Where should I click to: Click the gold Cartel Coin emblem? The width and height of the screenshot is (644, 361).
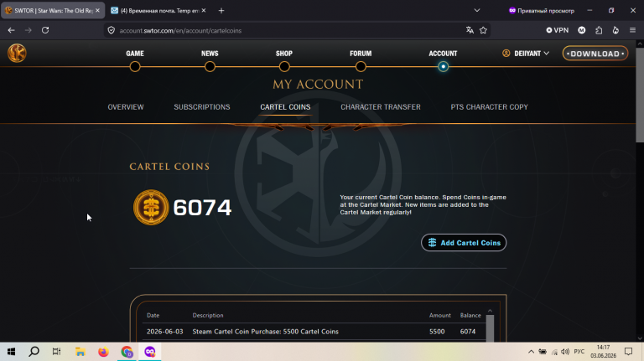[151, 207]
